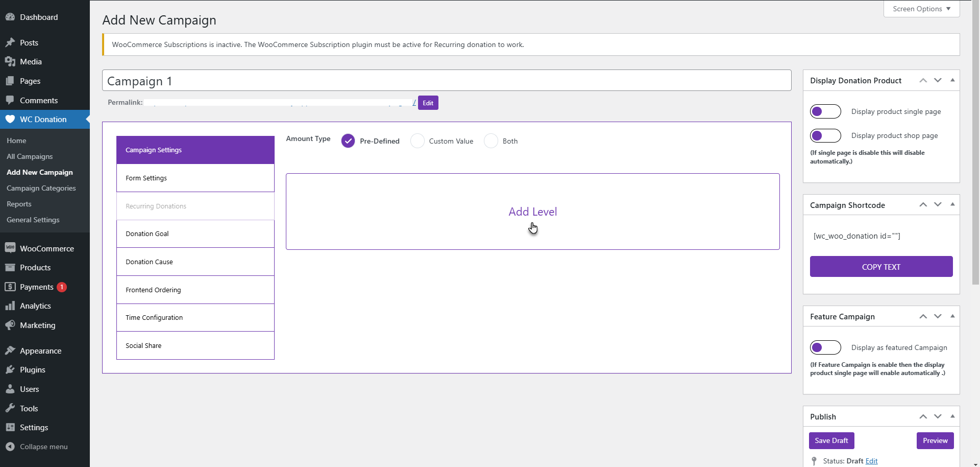Click the Marketing megaphone icon
Viewport: 980px width, 467px height.
pos(10,325)
